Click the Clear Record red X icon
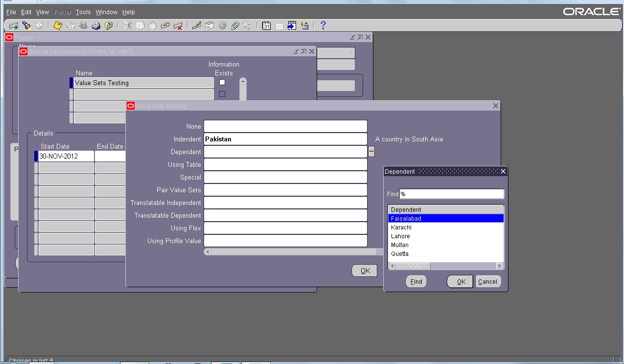Image resolution: width=624 pixels, height=364 pixels. pos(179,25)
